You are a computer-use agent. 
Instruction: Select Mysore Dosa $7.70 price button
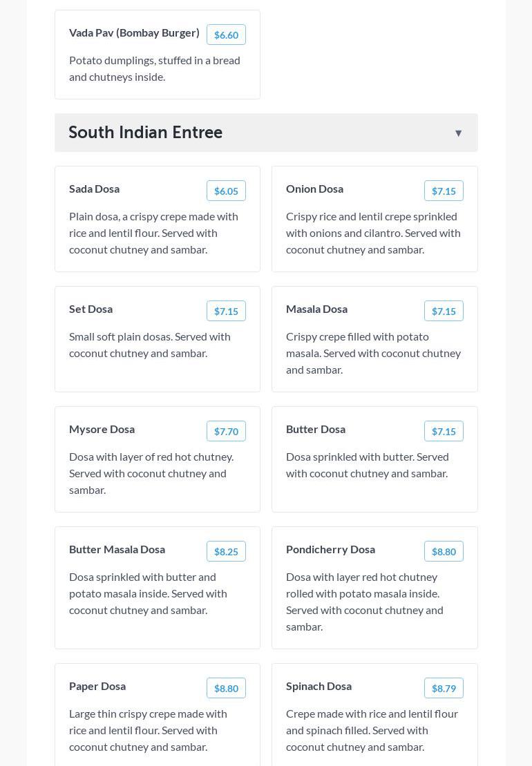(226, 432)
